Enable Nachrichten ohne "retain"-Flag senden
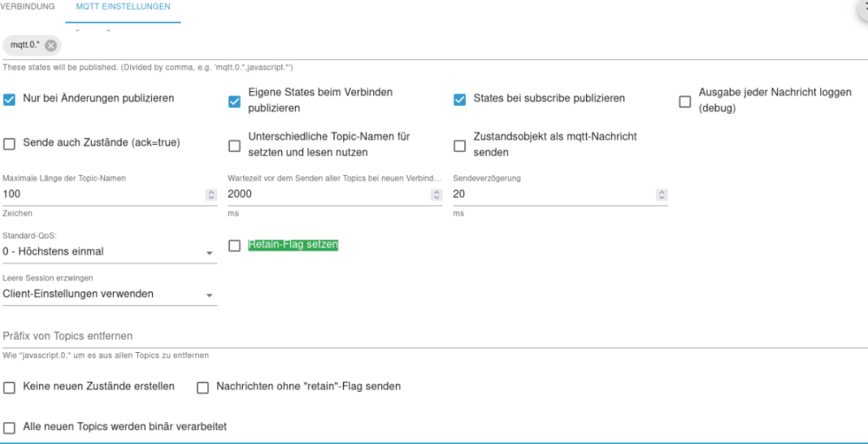The width and height of the screenshot is (868, 444). point(202,388)
